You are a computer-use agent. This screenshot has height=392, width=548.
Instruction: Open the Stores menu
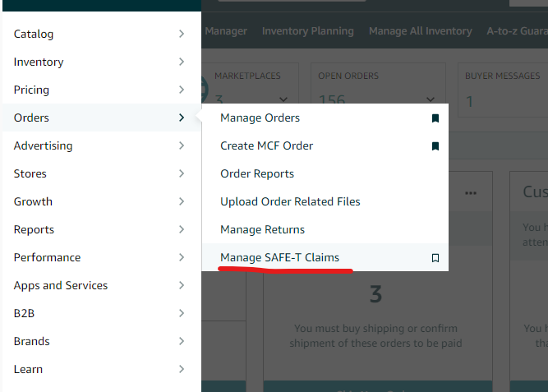tap(102, 173)
